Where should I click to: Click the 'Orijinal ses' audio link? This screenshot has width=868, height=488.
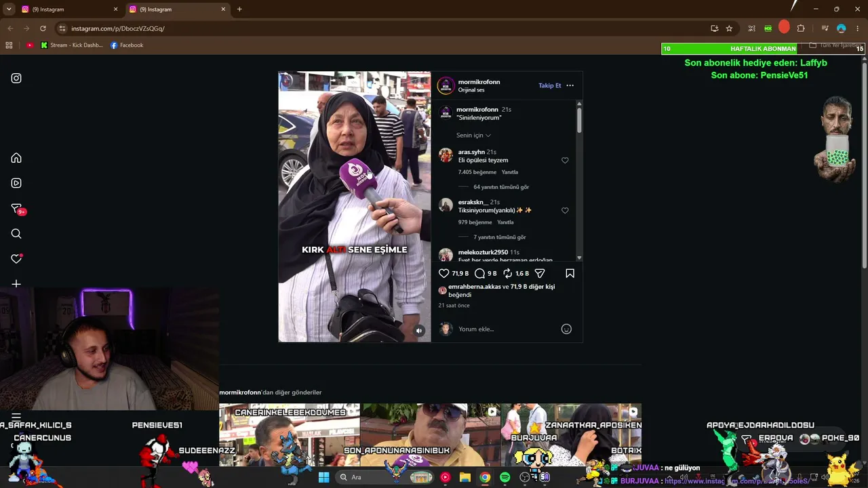point(471,90)
